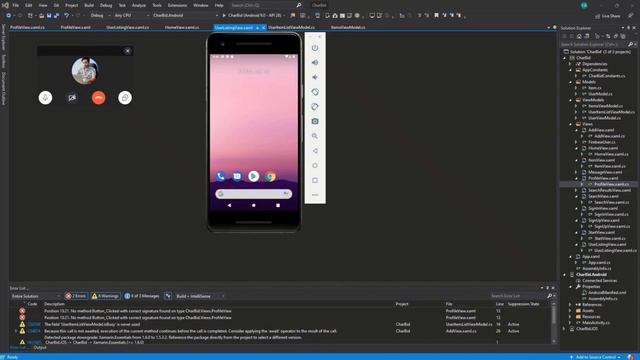Click in Search Solution Explorer field

click(594, 44)
